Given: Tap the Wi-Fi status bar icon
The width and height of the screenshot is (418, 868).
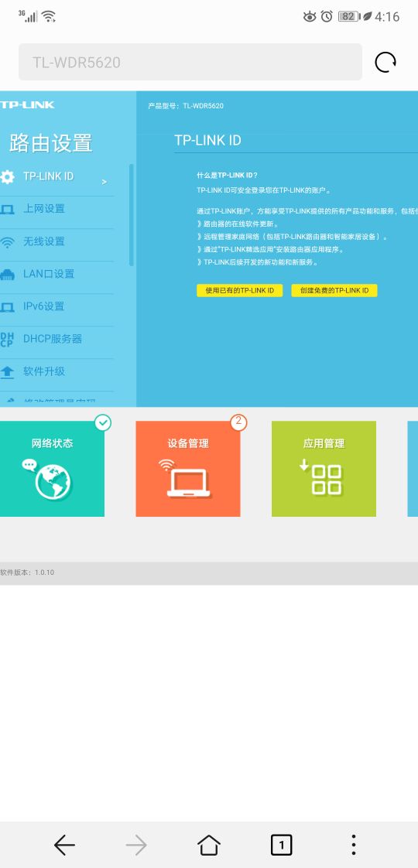Looking at the screenshot, I should point(49,16).
